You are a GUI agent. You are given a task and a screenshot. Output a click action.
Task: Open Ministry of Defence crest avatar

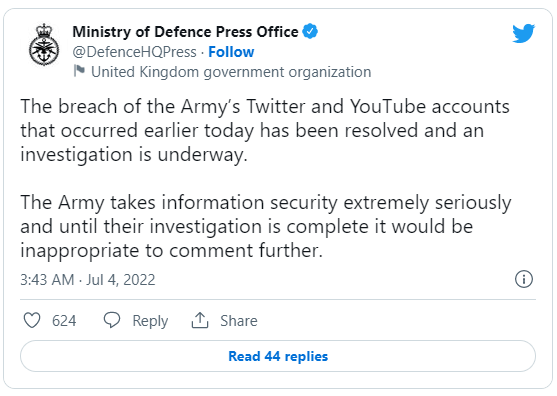(44, 45)
